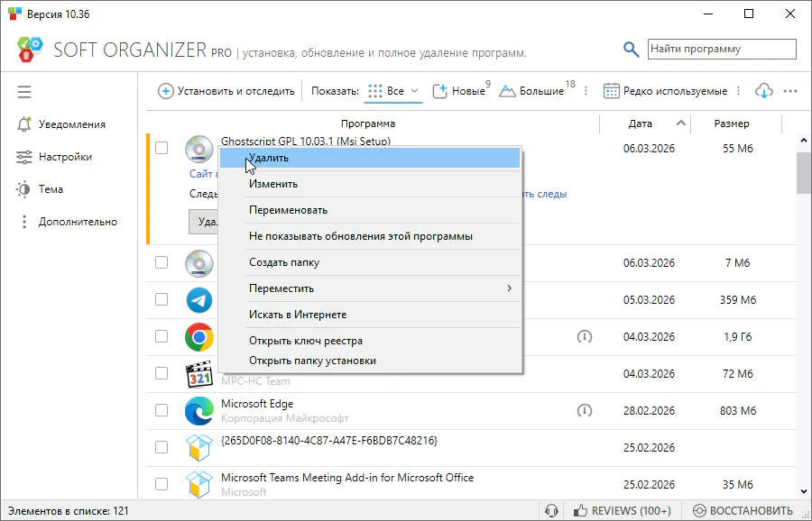Click the search magnifier icon
The image size is (812, 521).
tap(632, 50)
